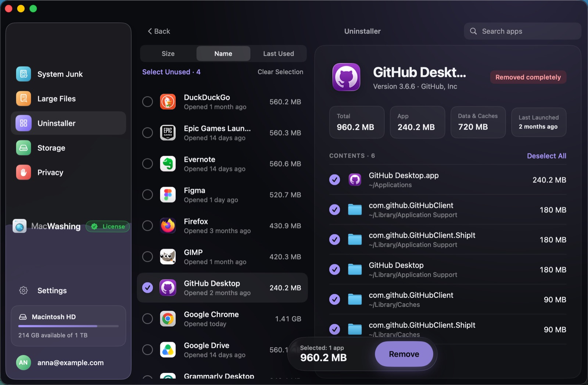Click 214 GB available of 1 TB text
Image resolution: width=588 pixels, height=385 pixels.
[x=53, y=335]
